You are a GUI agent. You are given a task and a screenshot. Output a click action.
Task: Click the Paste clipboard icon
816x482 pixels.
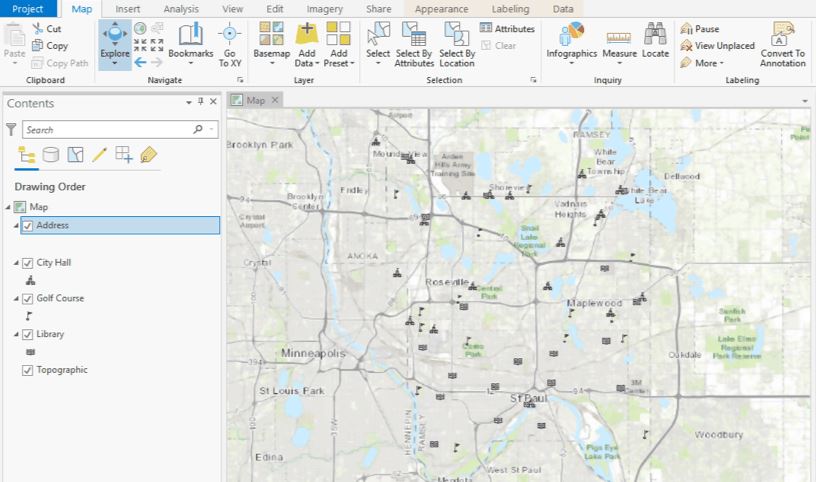(14, 36)
